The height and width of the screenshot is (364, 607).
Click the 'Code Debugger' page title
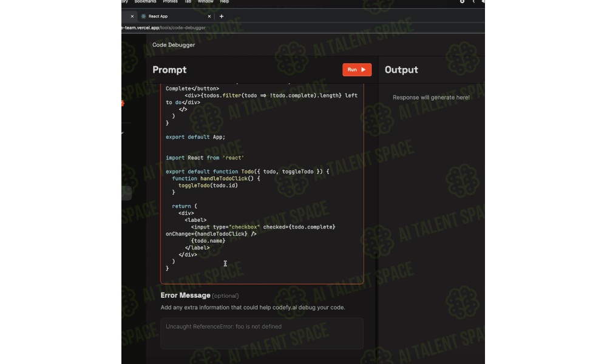click(174, 45)
